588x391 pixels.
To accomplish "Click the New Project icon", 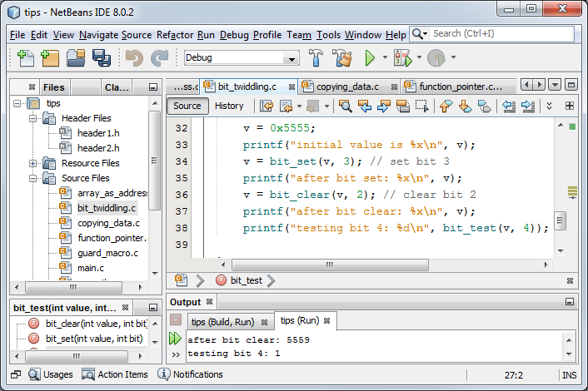I will (50, 58).
